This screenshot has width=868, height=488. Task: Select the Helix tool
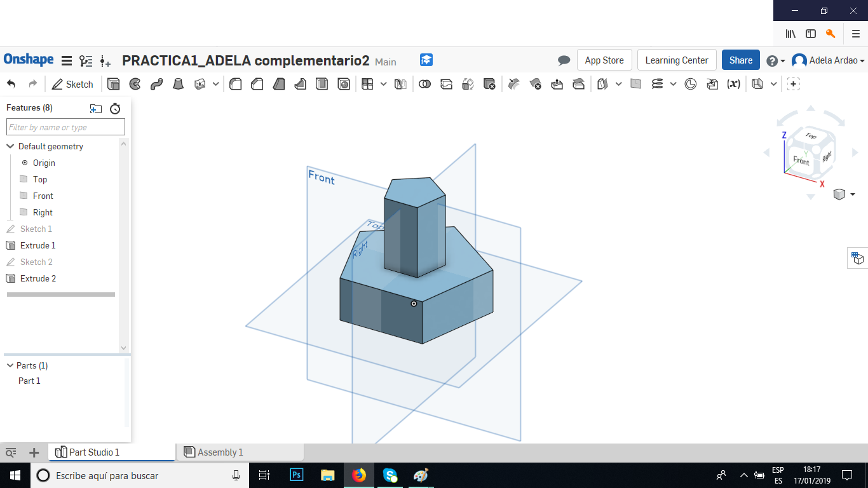657,84
